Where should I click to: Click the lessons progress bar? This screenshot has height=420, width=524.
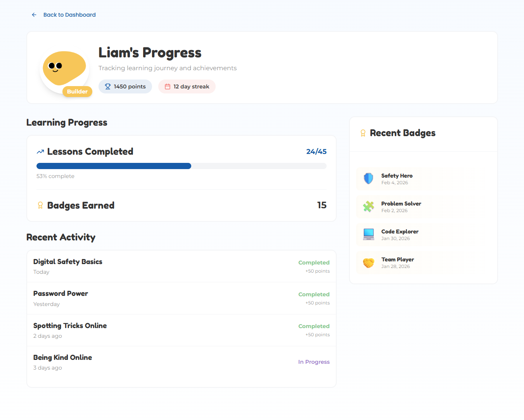point(181,166)
